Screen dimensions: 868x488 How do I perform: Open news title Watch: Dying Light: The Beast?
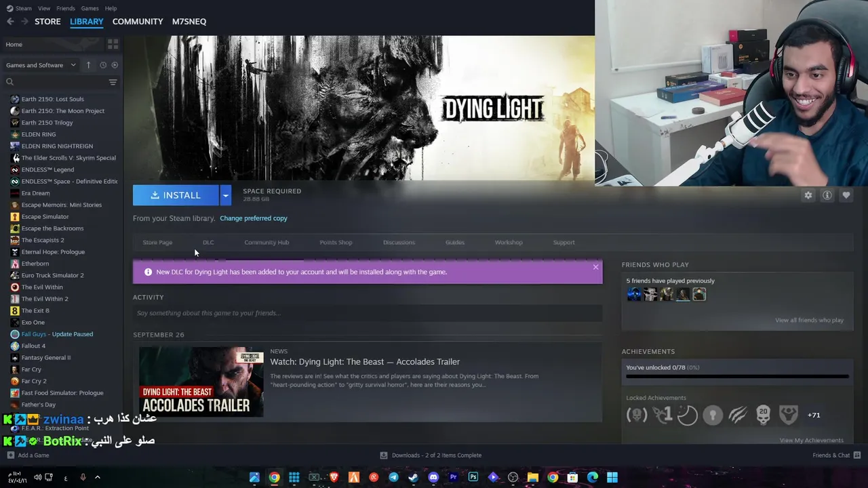(365, 362)
